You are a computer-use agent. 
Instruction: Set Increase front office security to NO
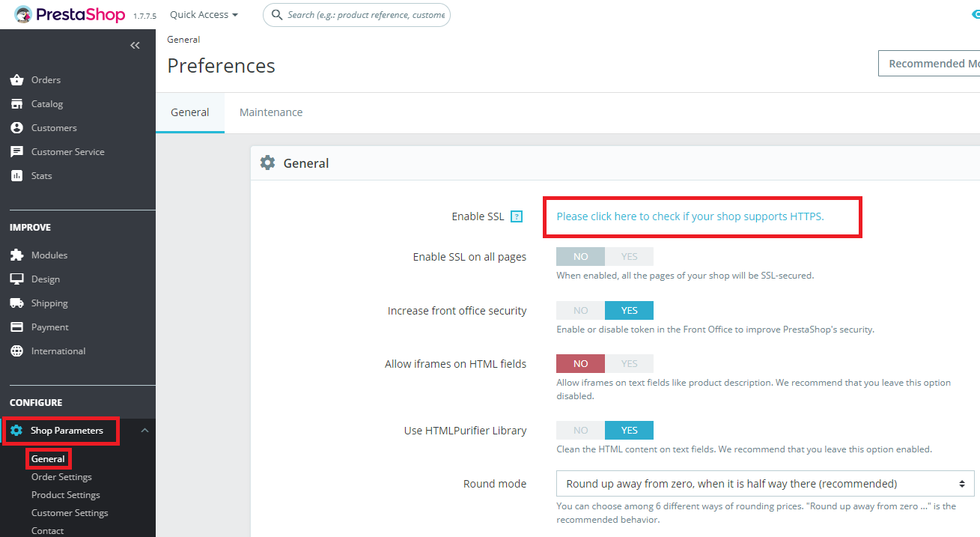pyautogui.click(x=580, y=310)
